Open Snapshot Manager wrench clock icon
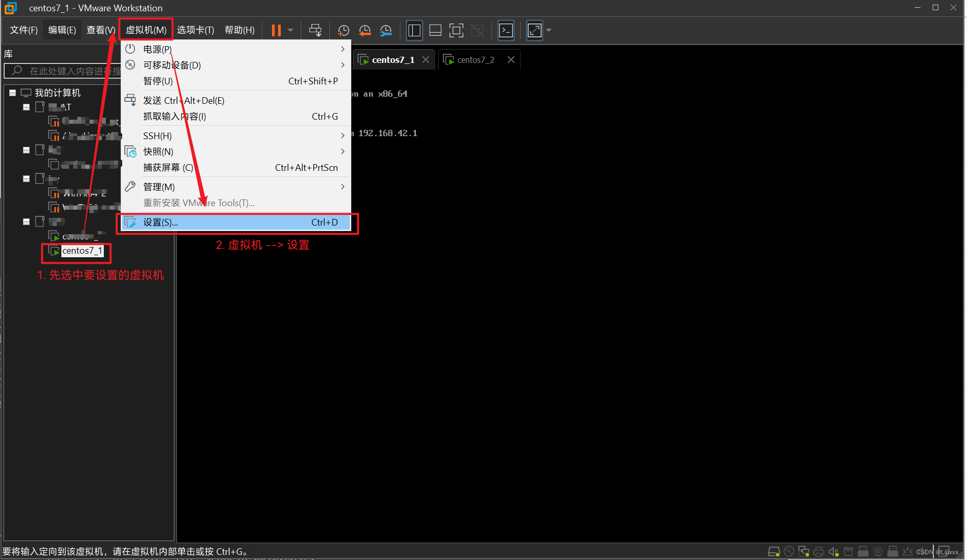The height and width of the screenshot is (560, 967). pyautogui.click(x=386, y=31)
